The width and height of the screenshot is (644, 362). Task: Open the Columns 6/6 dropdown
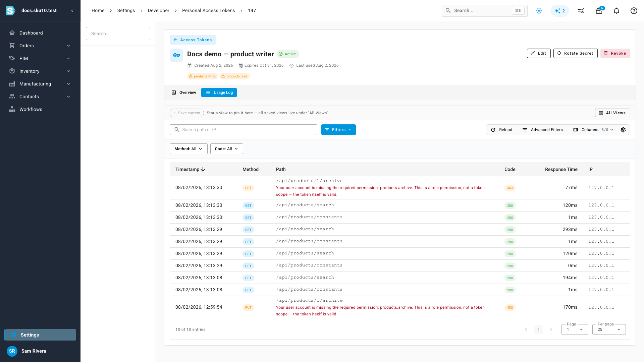click(593, 130)
